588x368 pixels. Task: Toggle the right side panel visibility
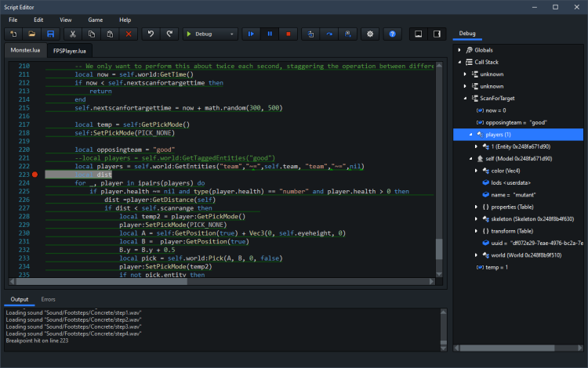(x=438, y=34)
